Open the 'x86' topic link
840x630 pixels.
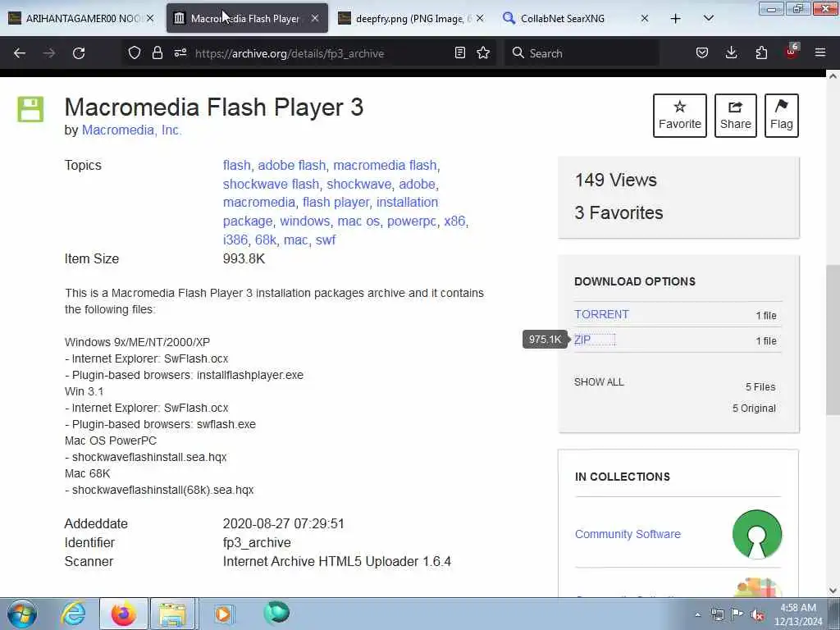click(454, 221)
